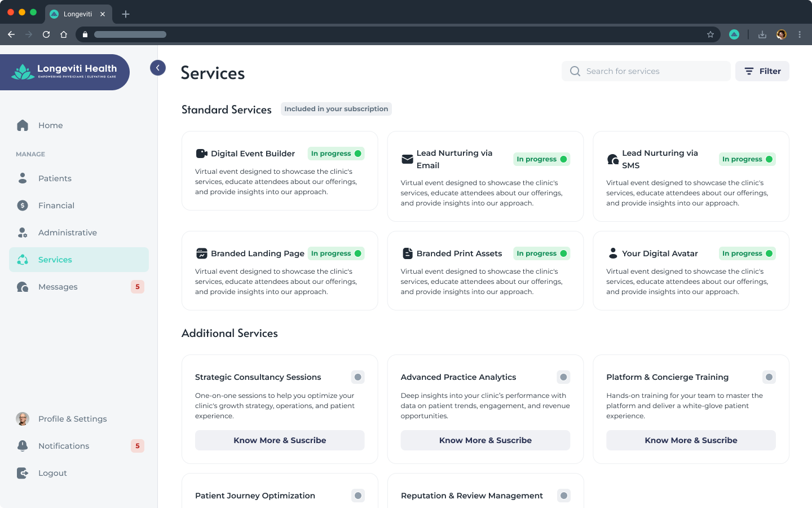Viewport: 812px width, 508px height.
Task: Open the Your Digital Avatar card title
Action: pos(660,253)
